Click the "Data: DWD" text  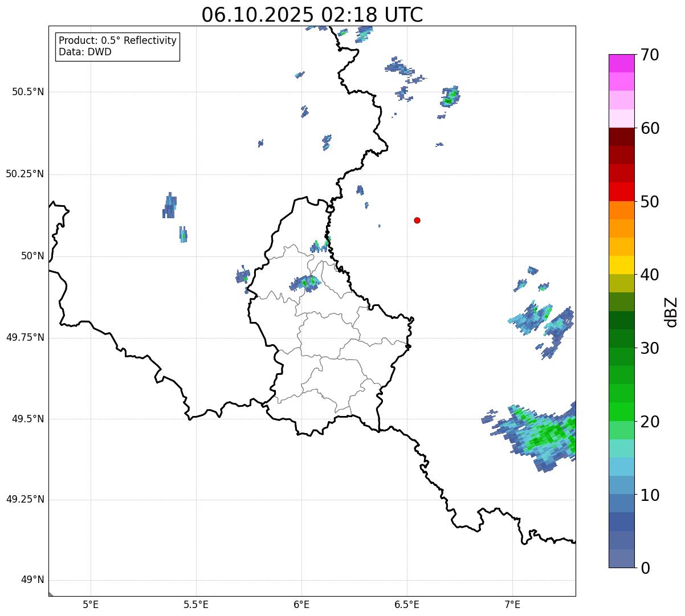coord(85,52)
